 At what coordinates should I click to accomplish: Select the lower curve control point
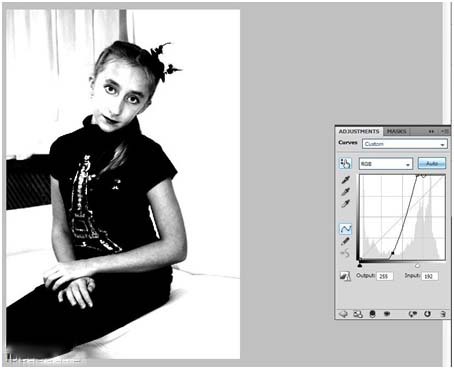click(x=392, y=254)
